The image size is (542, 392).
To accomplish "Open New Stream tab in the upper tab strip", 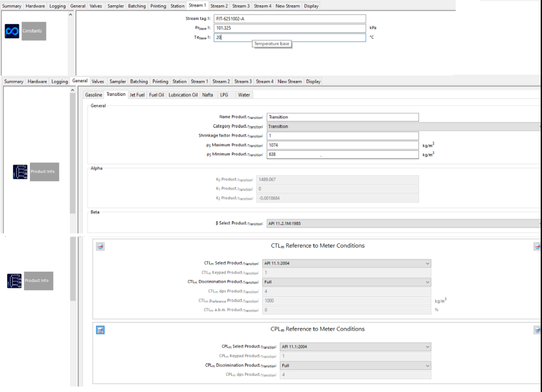I will 288,6.
